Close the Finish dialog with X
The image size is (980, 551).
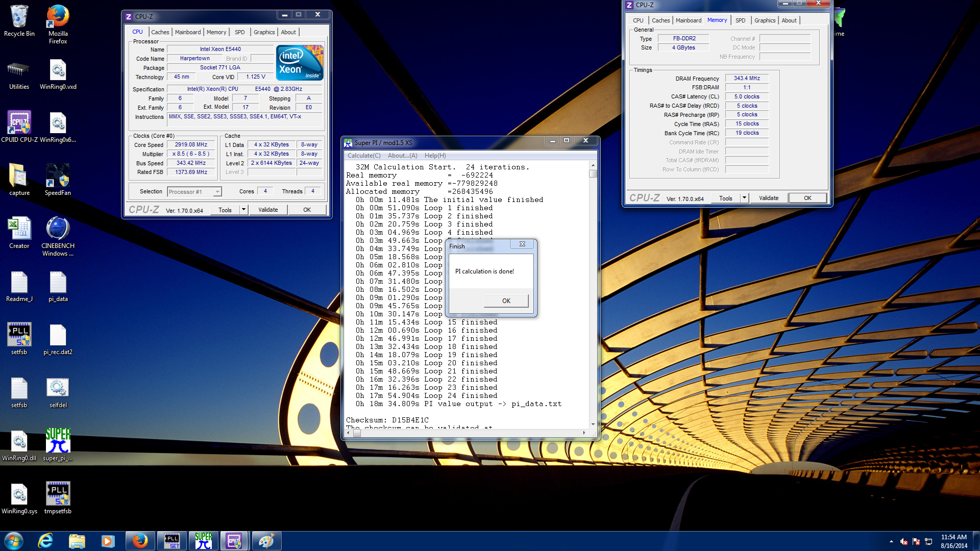point(522,244)
